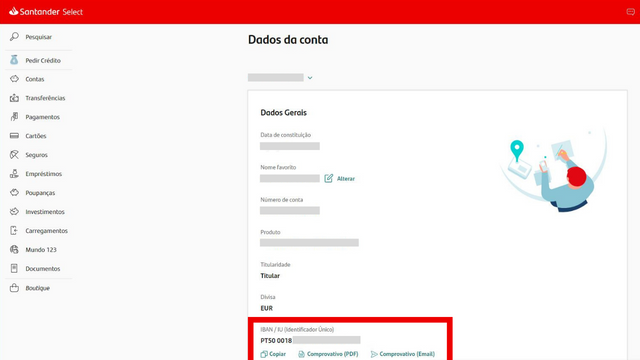Click the Santander flame logo icon
Image resolution: width=640 pixels, height=360 pixels.
coord(13,11)
